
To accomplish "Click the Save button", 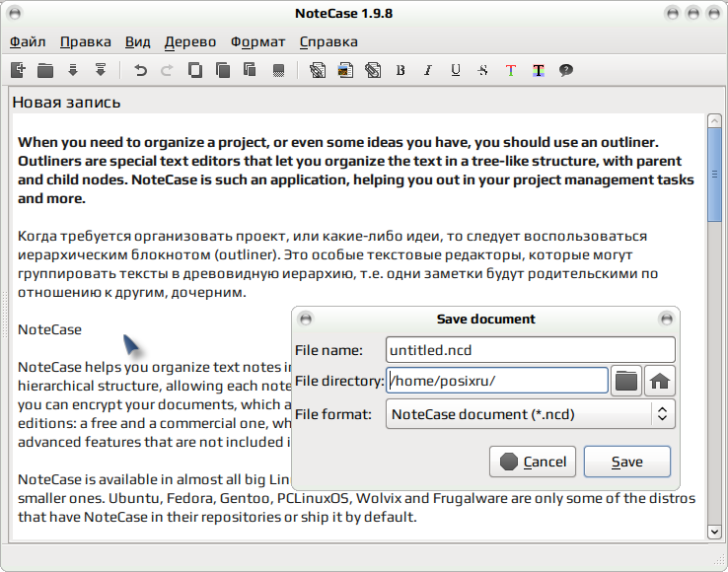I will (627, 462).
